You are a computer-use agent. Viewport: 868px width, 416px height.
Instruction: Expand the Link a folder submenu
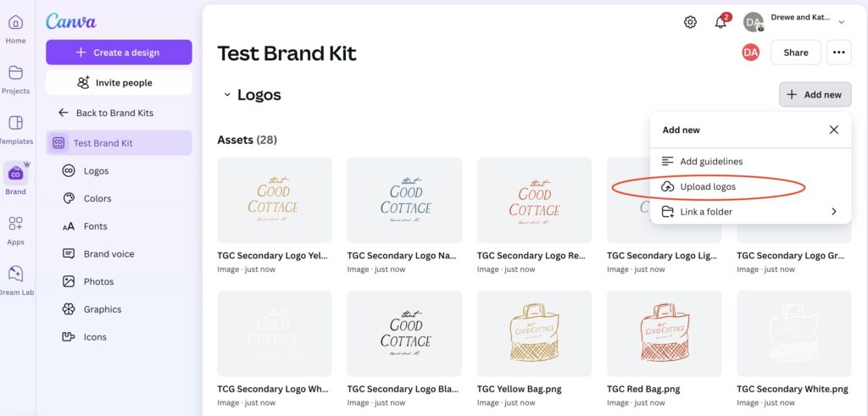pyautogui.click(x=833, y=212)
